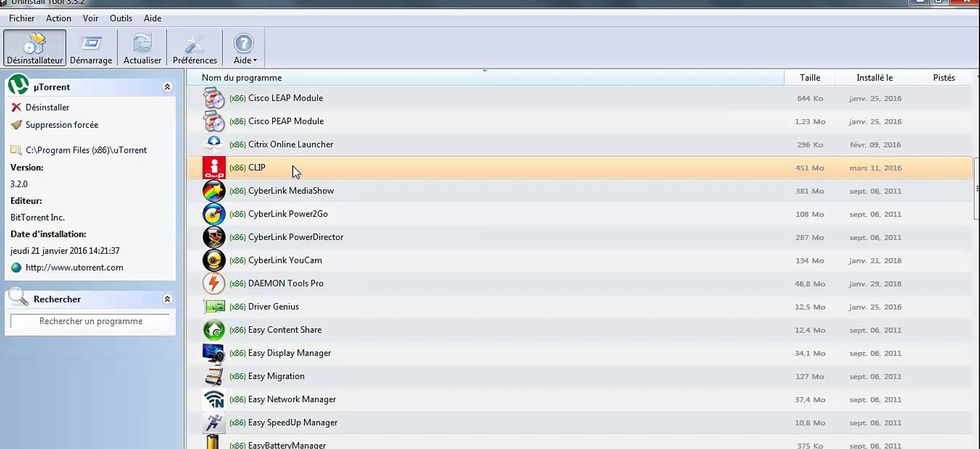This screenshot has height=449, width=980.
Task: Sort by Installé le column header
Action: click(x=875, y=77)
